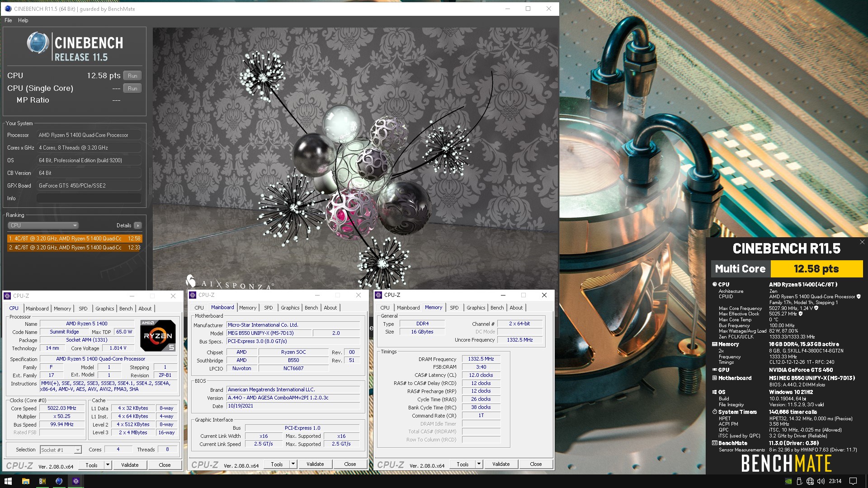Select ranking row 1 scoring 12.58
The width and height of the screenshot is (868, 488).
(75, 239)
